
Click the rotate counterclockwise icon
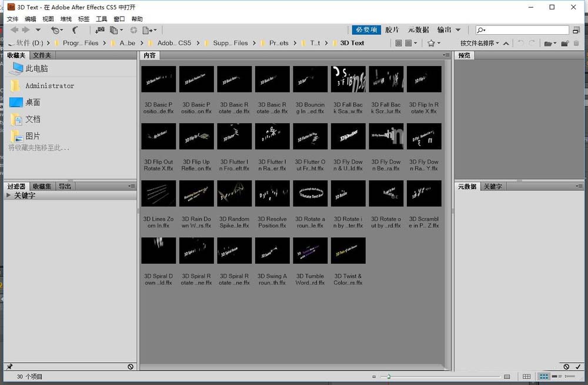520,43
